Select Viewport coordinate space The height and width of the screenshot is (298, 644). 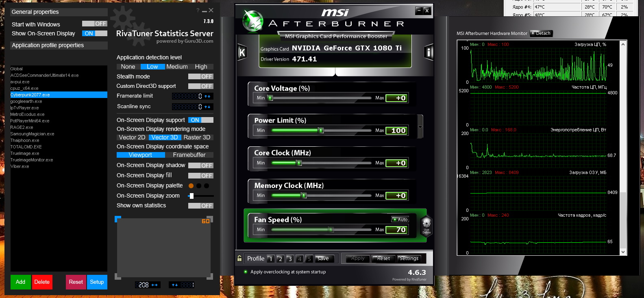(x=141, y=155)
